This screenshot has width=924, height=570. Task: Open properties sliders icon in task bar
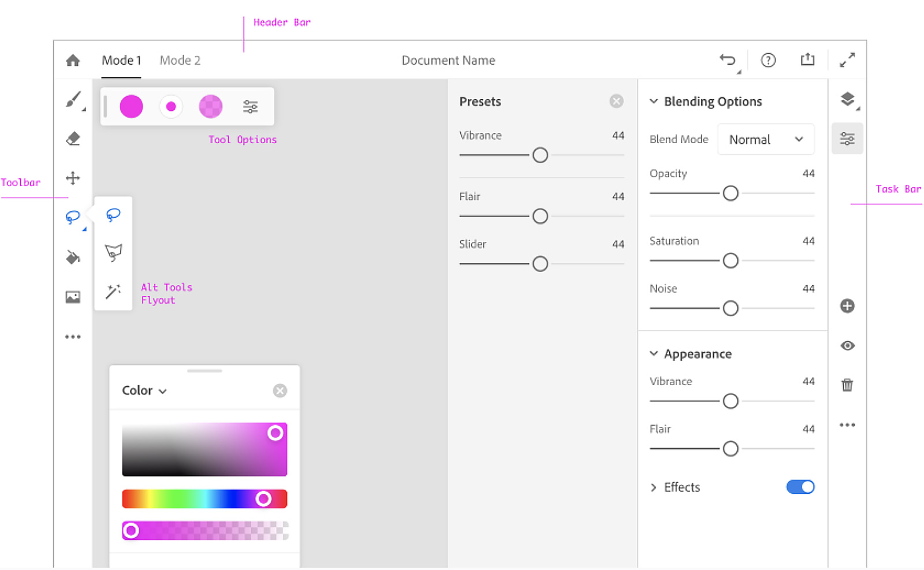(x=847, y=139)
